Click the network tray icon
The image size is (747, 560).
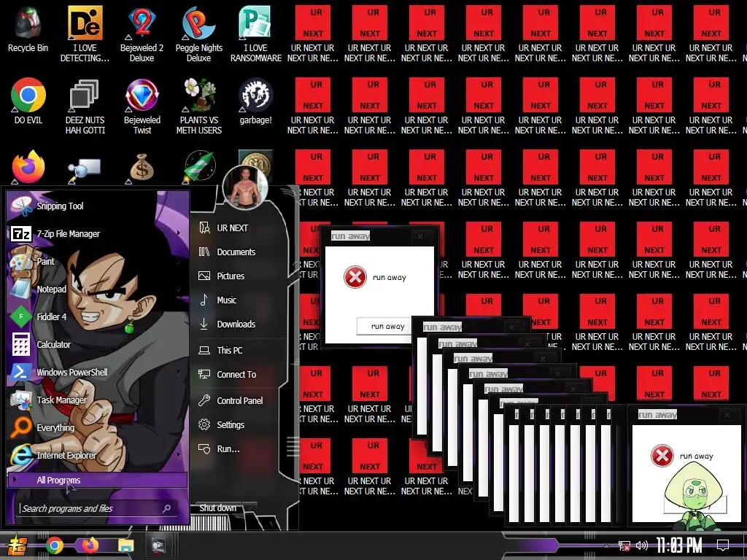pos(624,545)
